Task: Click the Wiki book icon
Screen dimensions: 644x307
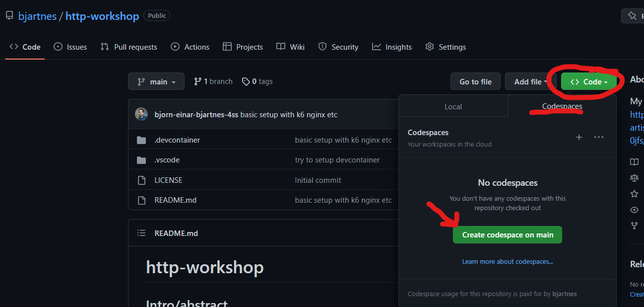Action: [x=281, y=47]
